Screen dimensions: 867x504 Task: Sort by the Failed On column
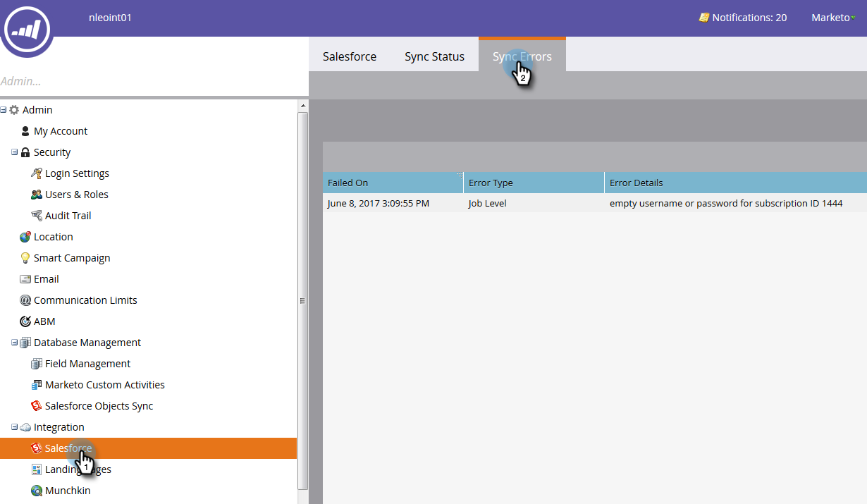pos(393,183)
